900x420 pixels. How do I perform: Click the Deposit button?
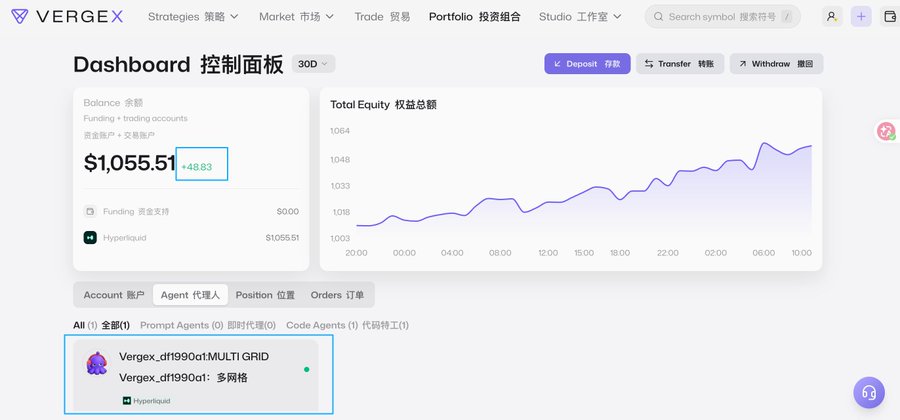[587, 64]
